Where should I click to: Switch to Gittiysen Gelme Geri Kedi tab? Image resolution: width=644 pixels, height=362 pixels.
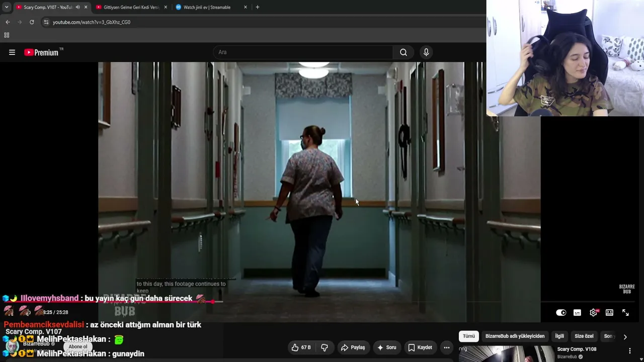tap(132, 7)
